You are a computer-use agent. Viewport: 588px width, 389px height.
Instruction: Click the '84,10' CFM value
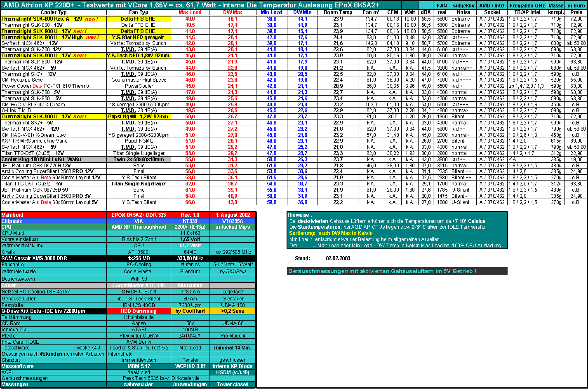tap(393, 43)
